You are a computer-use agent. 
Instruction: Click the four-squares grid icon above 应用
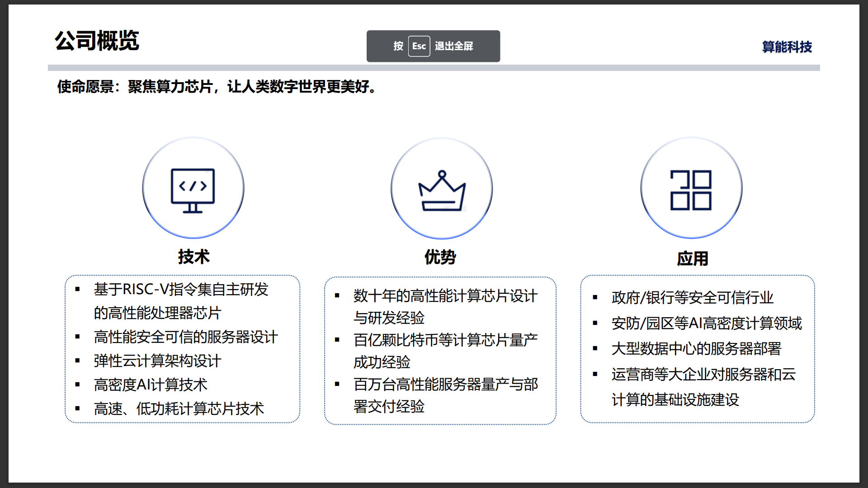691,190
